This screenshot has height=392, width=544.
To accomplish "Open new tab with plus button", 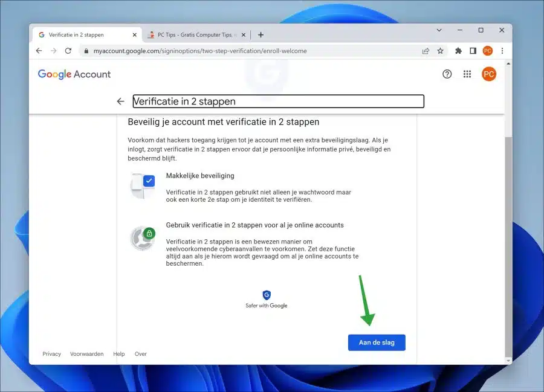I will [261, 34].
